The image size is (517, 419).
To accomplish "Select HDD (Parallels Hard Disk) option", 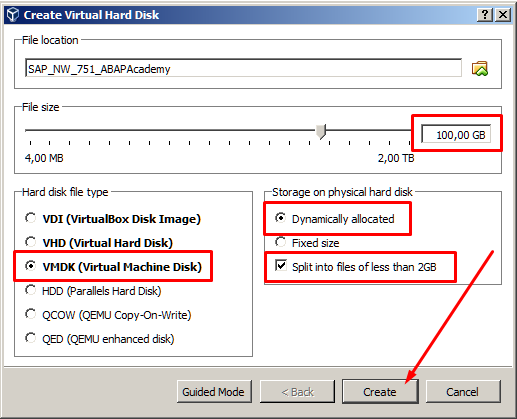I will coord(93,291).
